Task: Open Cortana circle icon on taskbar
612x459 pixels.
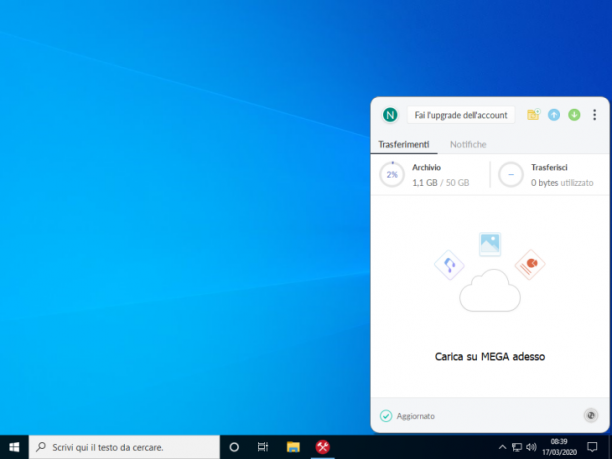Action: (x=234, y=447)
